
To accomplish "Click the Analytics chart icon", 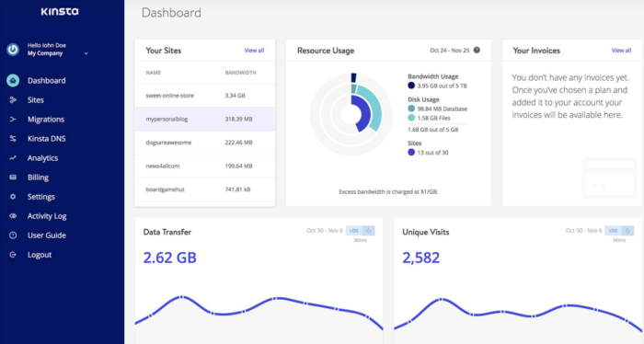I will click(x=13, y=157).
